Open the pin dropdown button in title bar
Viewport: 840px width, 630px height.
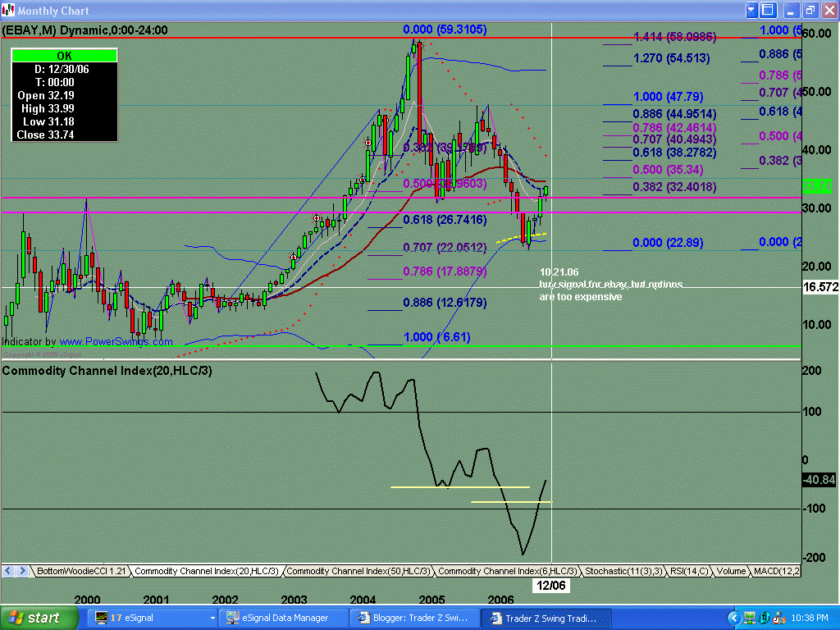tap(751, 10)
